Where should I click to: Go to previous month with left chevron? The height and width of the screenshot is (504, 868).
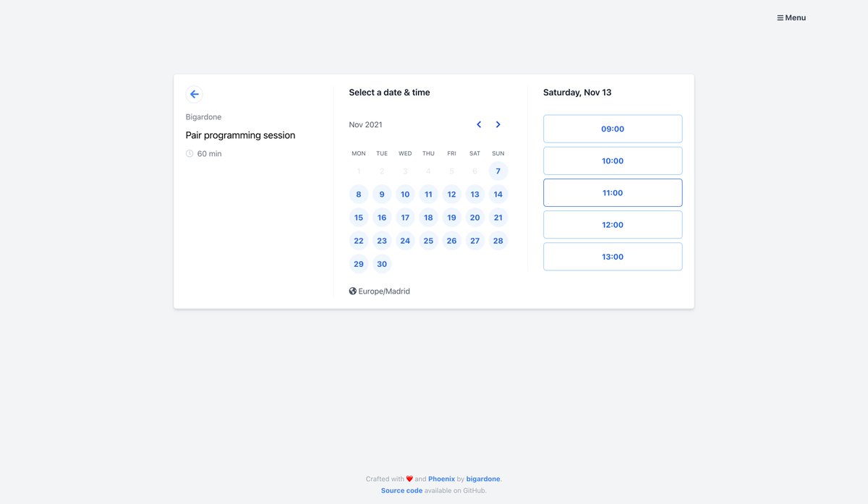pos(479,124)
